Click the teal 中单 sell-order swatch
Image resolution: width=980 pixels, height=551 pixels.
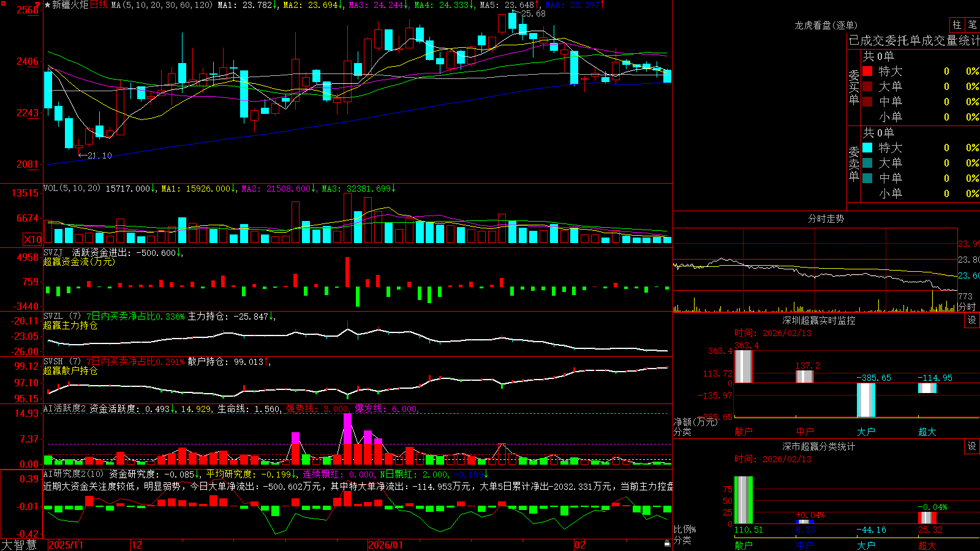tap(867, 178)
